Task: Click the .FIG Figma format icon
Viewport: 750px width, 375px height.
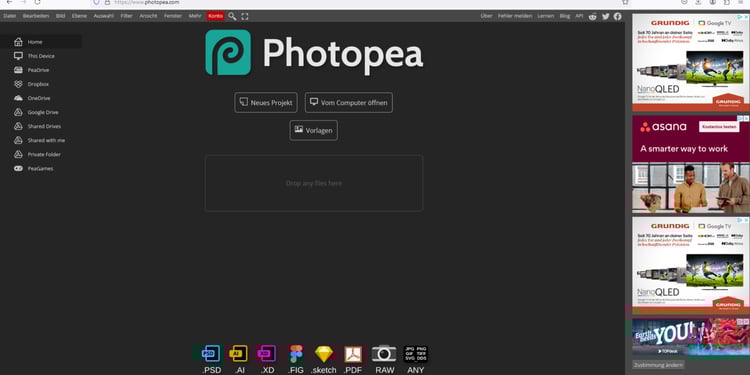Action: coord(296,354)
